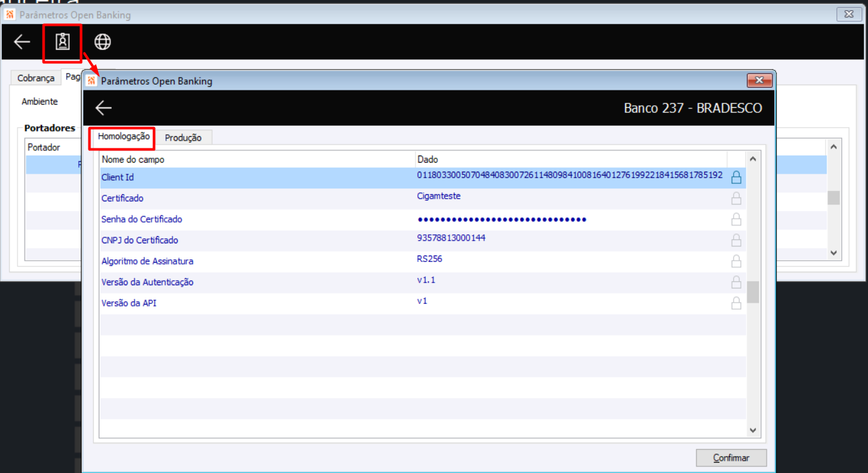Go back using the arrow beside Banco 237
This screenshot has width=868, height=473.
[103, 108]
